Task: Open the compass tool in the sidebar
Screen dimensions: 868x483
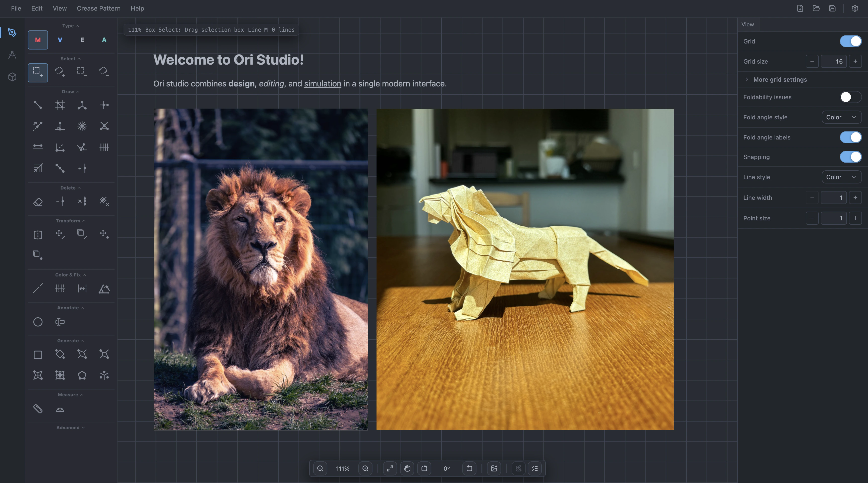Action: tap(13, 55)
